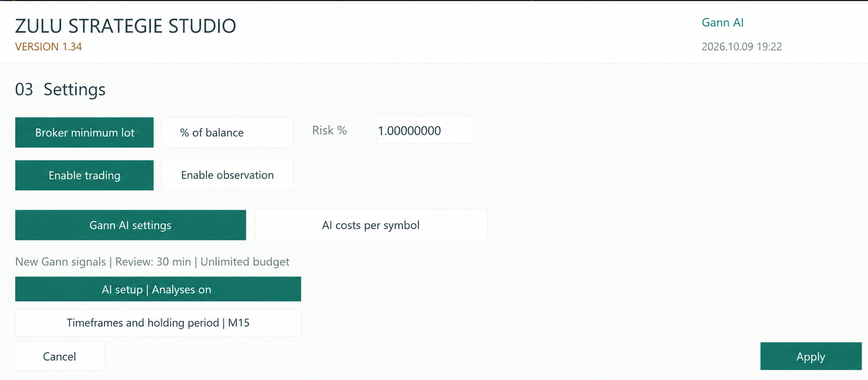Image resolution: width=868 pixels, height=380 pixels.
Task: Activate Enable trading mode
Action: tap(84, 175)
